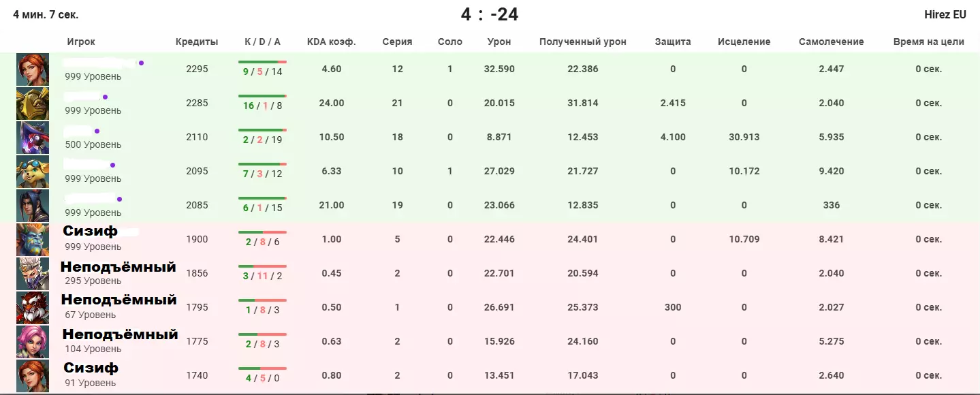980x395 pixels.
Task: Sort by the Урон column header
Action: click(499, 42)
